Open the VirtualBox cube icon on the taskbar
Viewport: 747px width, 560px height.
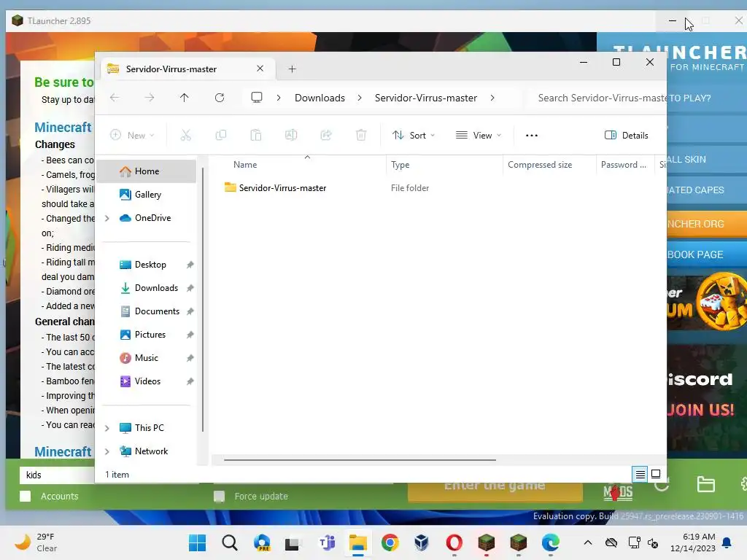tap(422, 542)
